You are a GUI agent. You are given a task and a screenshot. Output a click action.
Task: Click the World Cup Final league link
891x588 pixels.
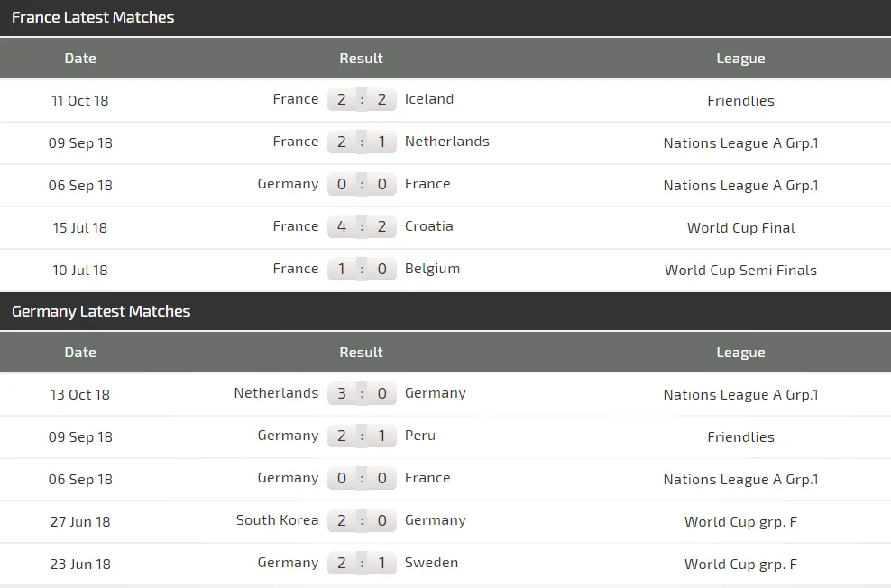740,227
